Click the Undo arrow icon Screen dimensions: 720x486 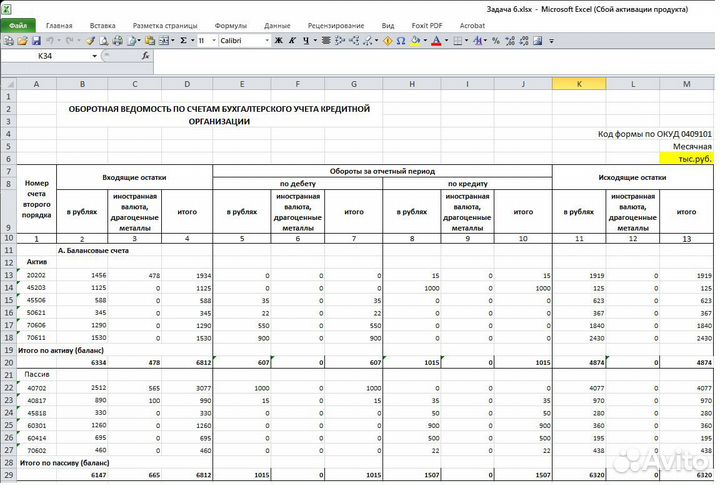50,41
